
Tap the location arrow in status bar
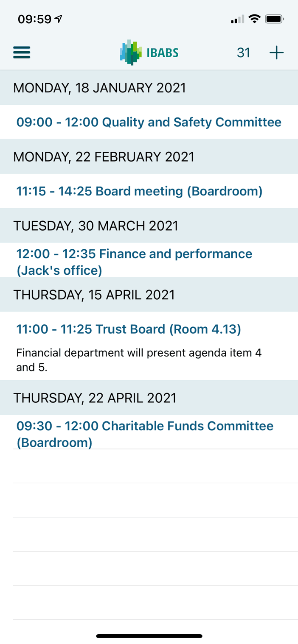click(59, 19)
